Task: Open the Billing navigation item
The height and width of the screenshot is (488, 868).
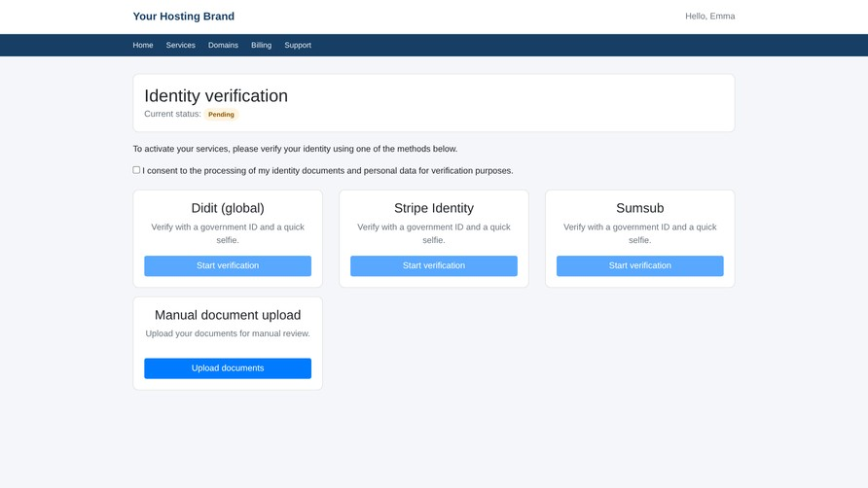Action: [x=262, y=46]
